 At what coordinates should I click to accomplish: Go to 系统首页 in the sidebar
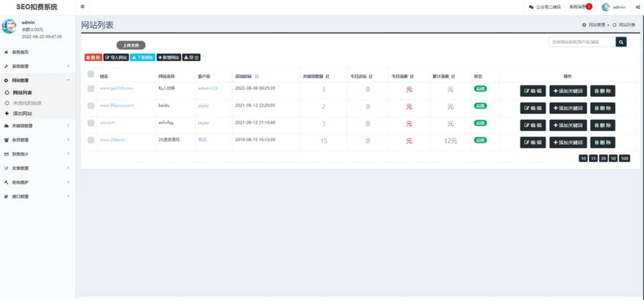[x=20, y=52]
